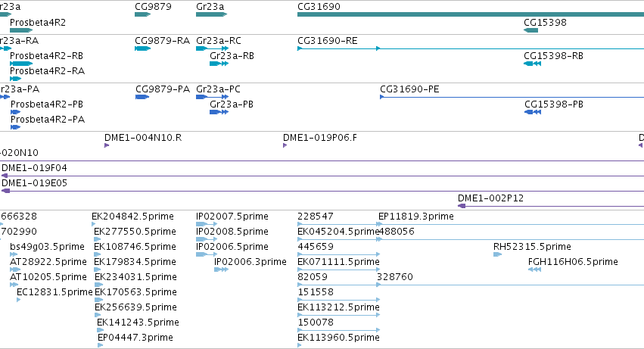Click the Prosbeta4R2-PB protein label
This screenshot has width=644, height=349.
tap(47, 104)
